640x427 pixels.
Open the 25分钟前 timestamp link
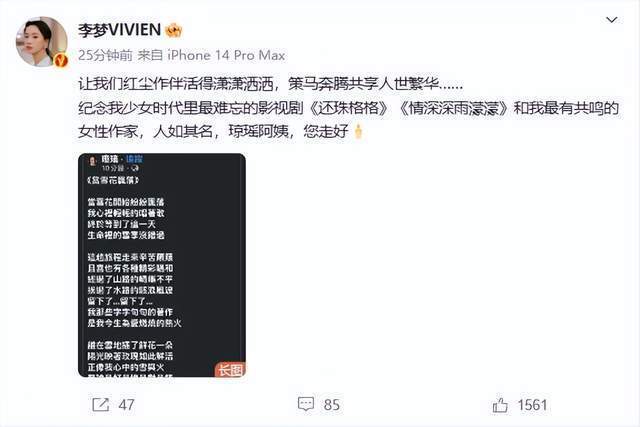105,55
